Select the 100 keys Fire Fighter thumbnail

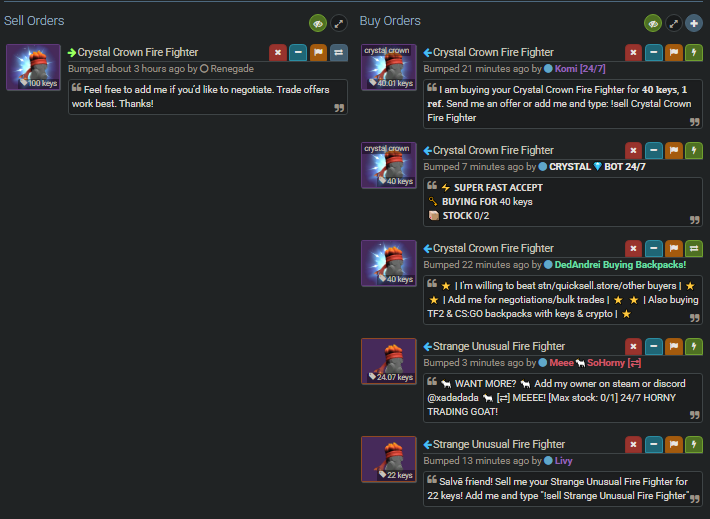(x=34, y=67)
